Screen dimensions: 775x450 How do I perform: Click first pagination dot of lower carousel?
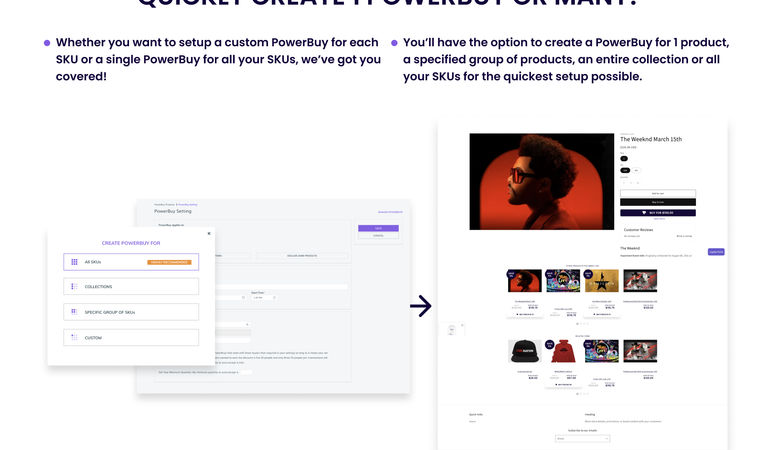pyautogui.click(x=577, y=394)
